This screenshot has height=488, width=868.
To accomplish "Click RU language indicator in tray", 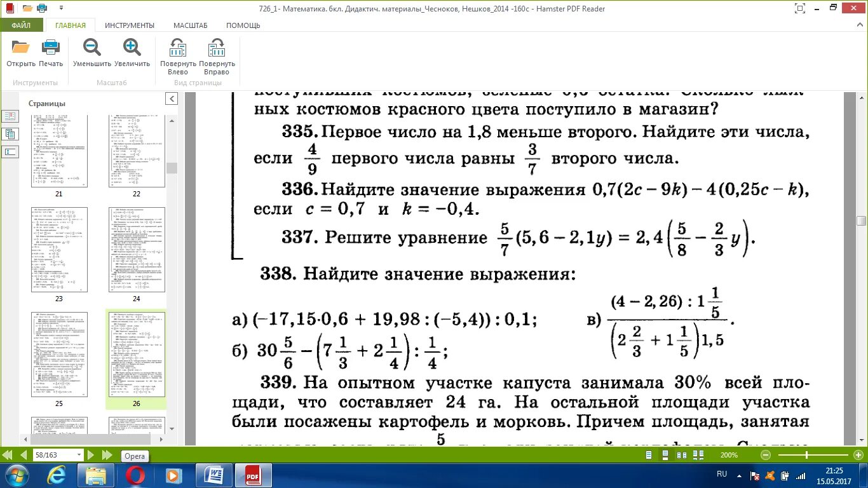I will [722, 474].
